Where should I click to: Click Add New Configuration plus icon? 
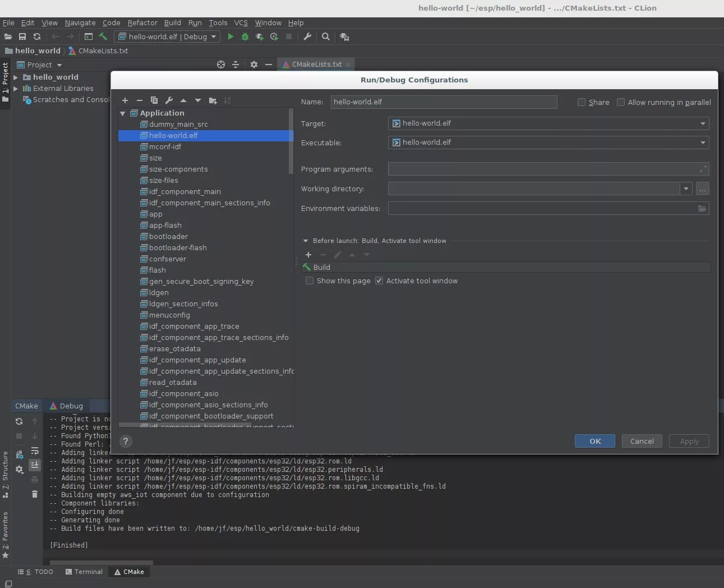(x=125, y=100)
